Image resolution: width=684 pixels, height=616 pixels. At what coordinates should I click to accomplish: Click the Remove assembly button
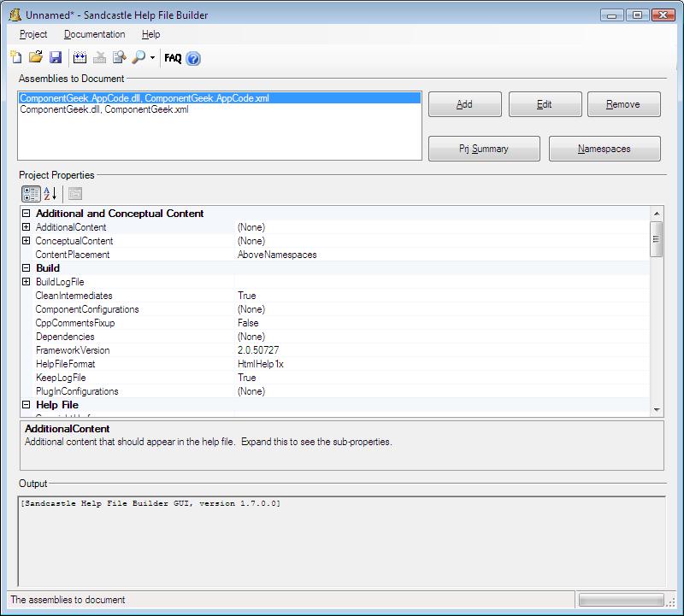[624, 104]
